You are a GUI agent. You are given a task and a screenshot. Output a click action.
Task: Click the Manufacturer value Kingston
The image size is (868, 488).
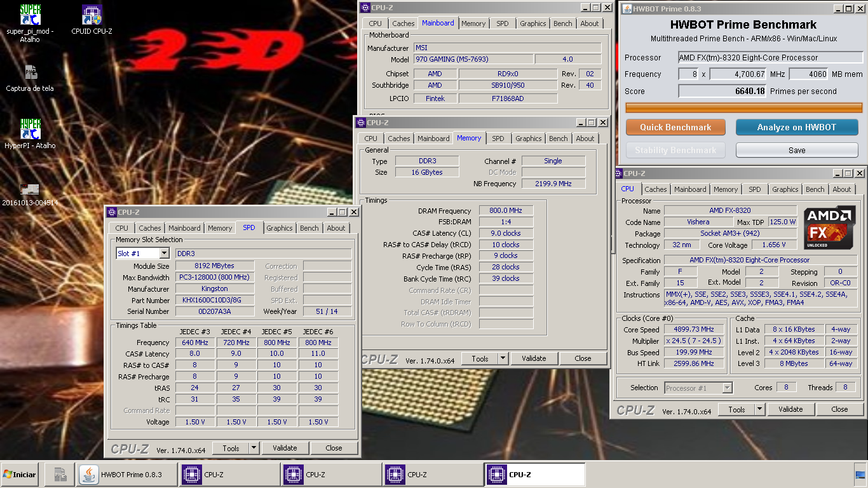coord(215,288)
